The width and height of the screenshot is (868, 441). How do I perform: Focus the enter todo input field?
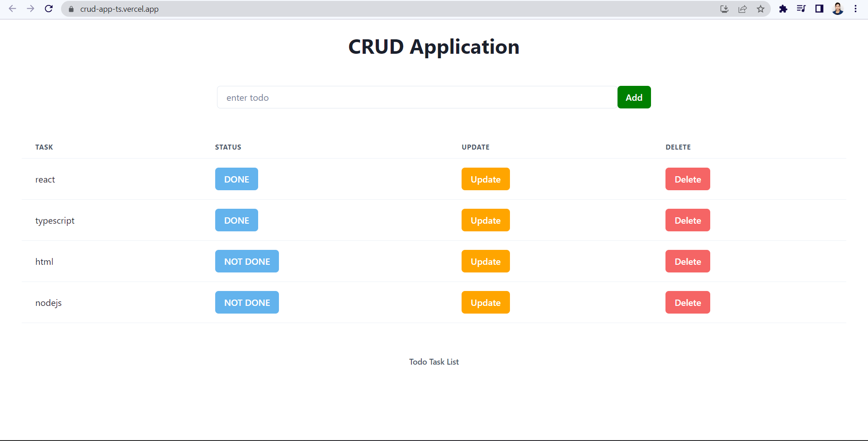[x=417, y=97]
